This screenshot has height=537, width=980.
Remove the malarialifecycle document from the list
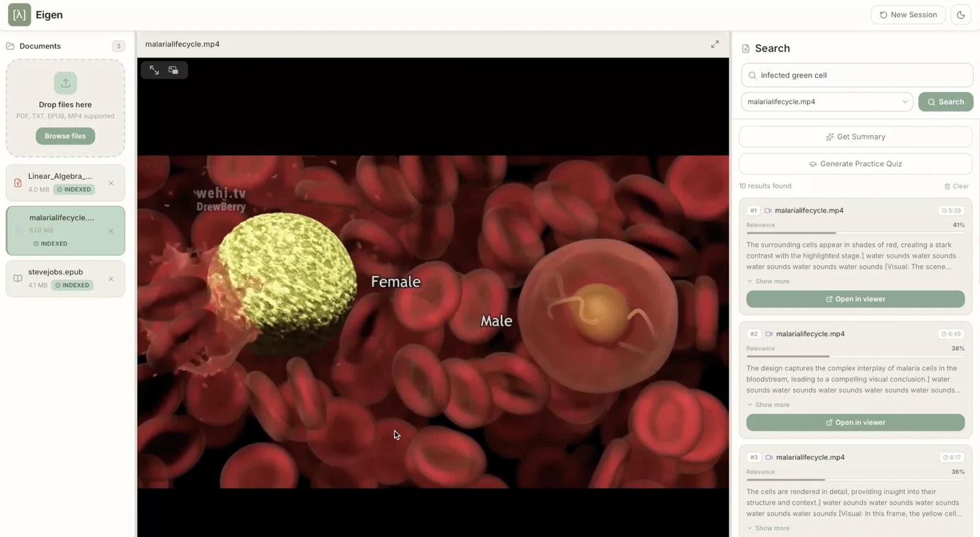point(111,231)
